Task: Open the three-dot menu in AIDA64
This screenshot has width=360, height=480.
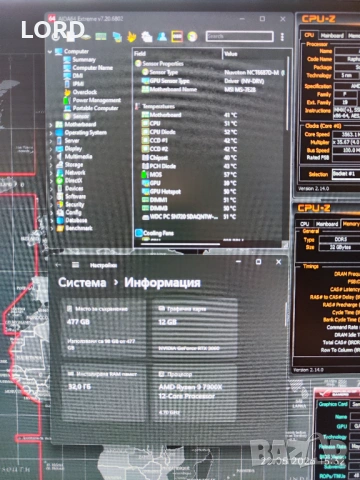Action: (282, 37)
